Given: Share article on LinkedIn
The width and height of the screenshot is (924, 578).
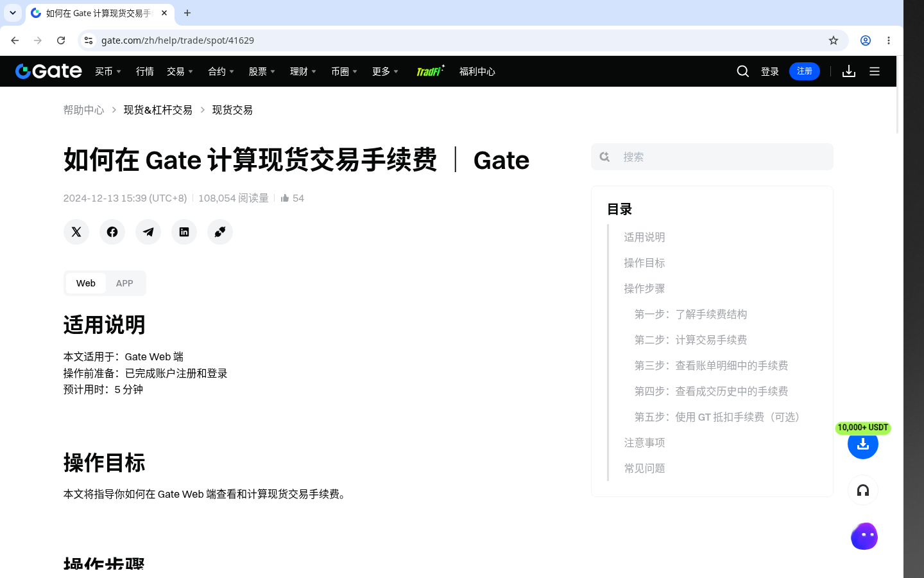Looking at the screenshot, I should click(184, 232).
